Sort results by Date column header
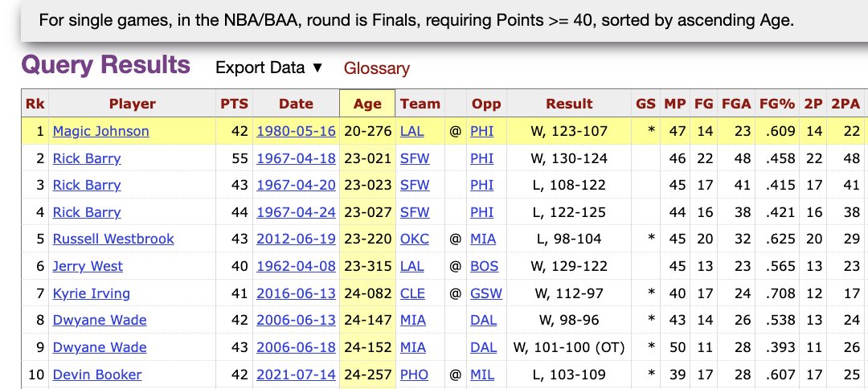 pos(296,104)
